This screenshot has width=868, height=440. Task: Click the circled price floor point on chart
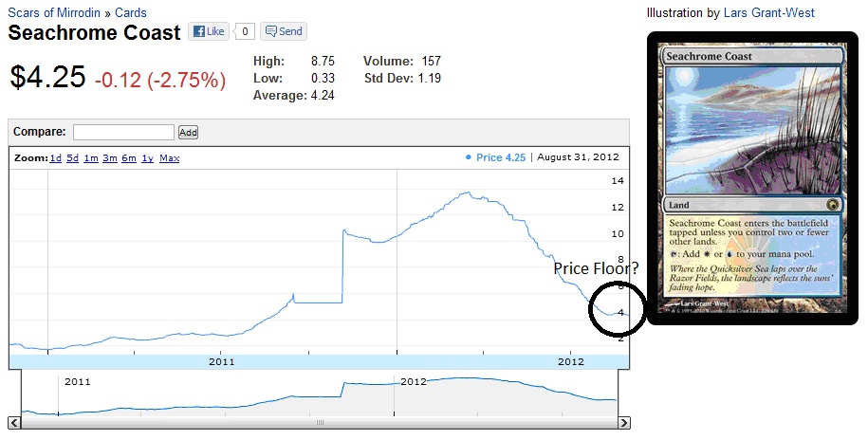point(617,310)
